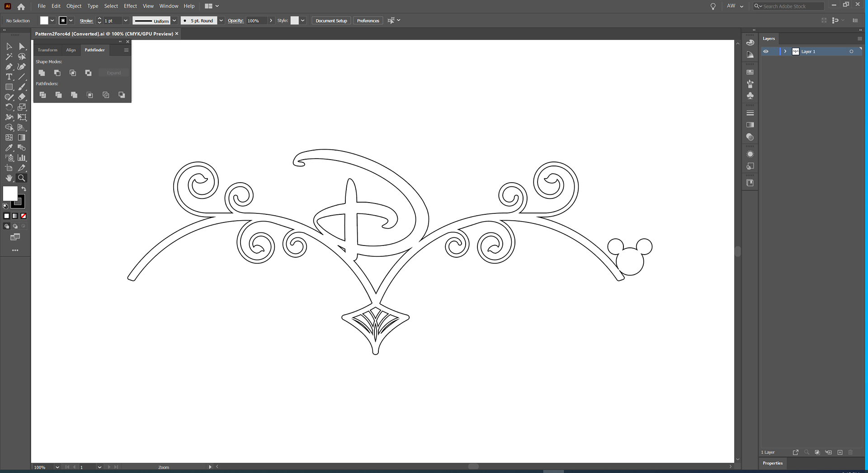Open the workspace switcher dropdown

212,6
